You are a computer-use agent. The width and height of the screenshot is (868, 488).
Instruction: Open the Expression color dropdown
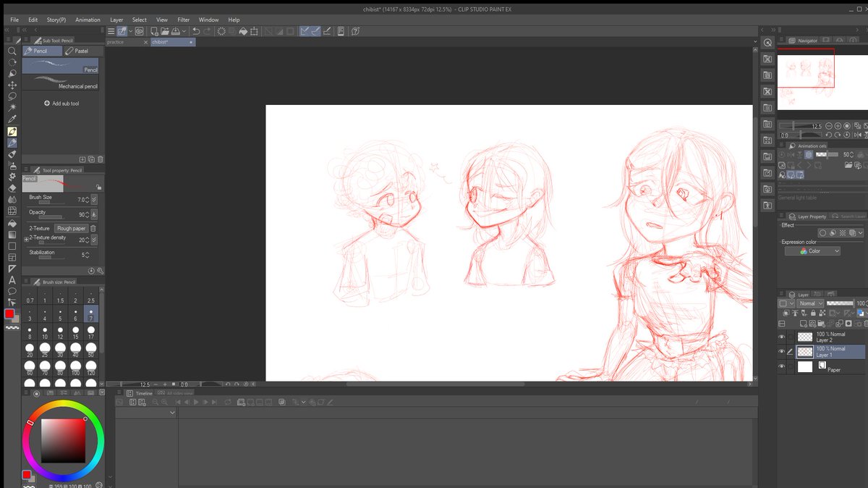pyautogui.click(x=812, y=251)
